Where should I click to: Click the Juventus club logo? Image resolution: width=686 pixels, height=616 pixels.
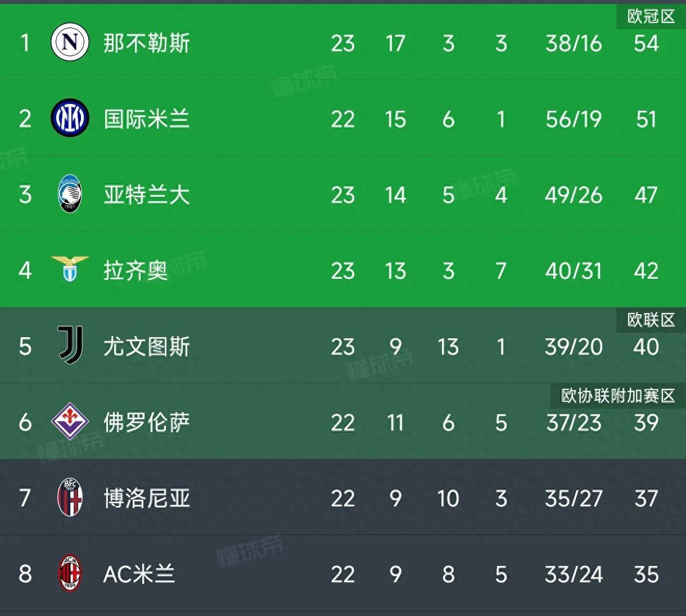click(70, 346)
